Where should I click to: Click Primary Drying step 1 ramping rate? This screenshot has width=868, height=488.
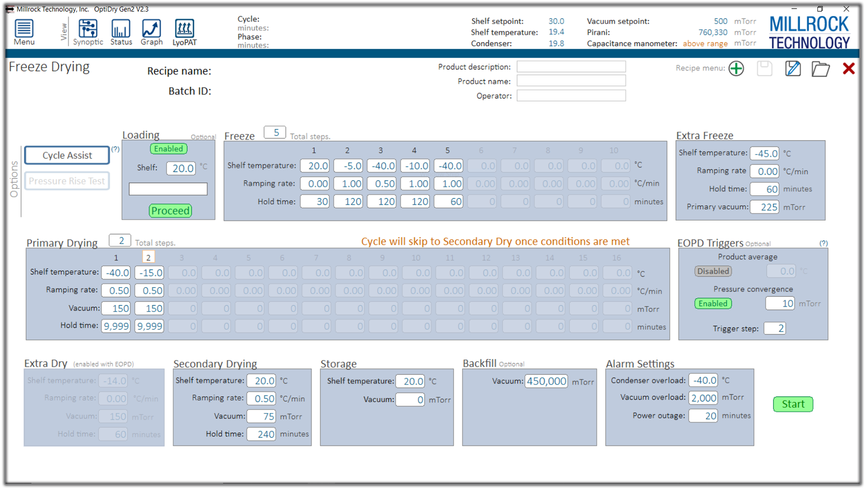116,291
